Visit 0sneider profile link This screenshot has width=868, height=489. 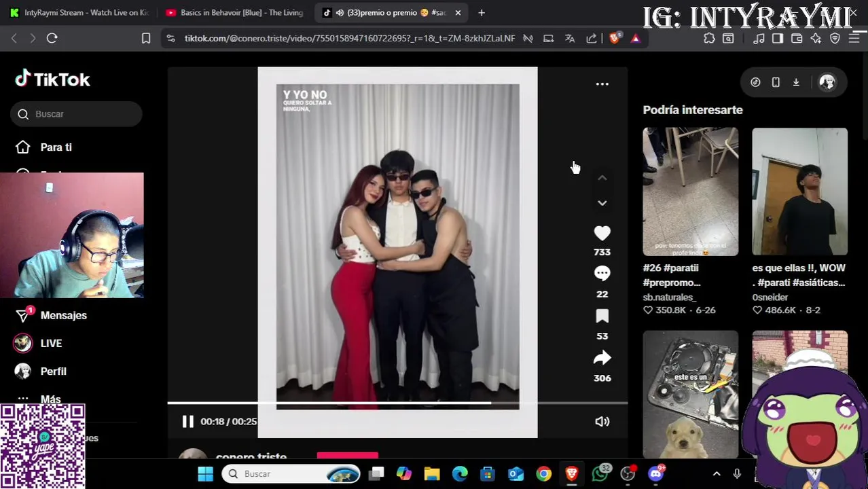point(770,297)
